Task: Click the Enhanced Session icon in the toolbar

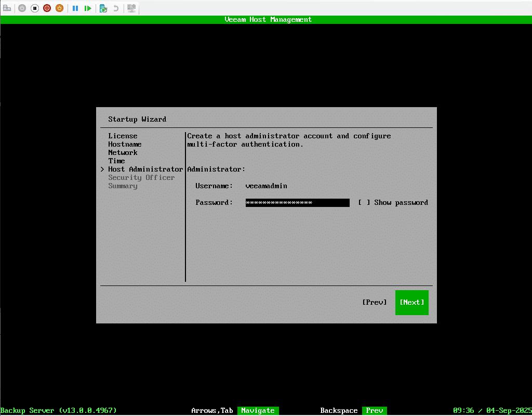Action: [131, 8]
